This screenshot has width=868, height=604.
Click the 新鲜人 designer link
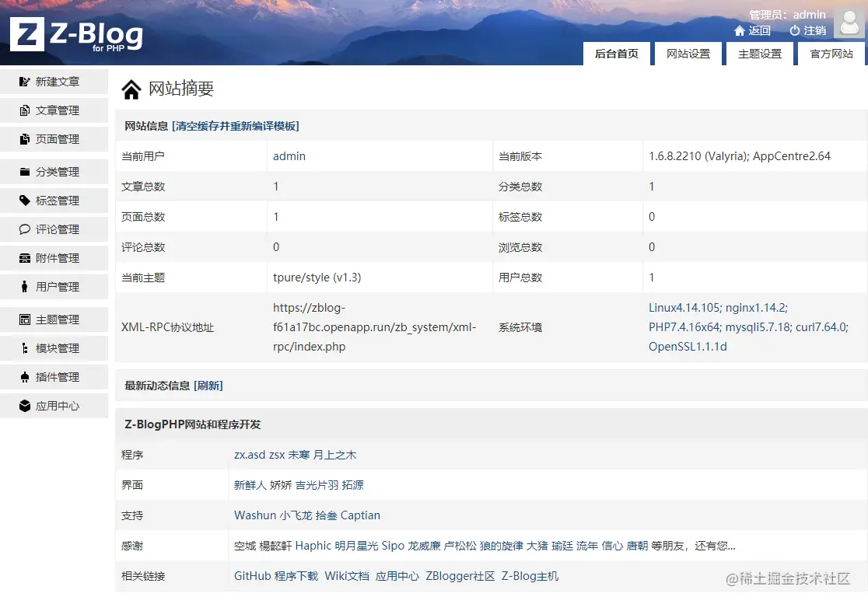(x=250, y=485)
